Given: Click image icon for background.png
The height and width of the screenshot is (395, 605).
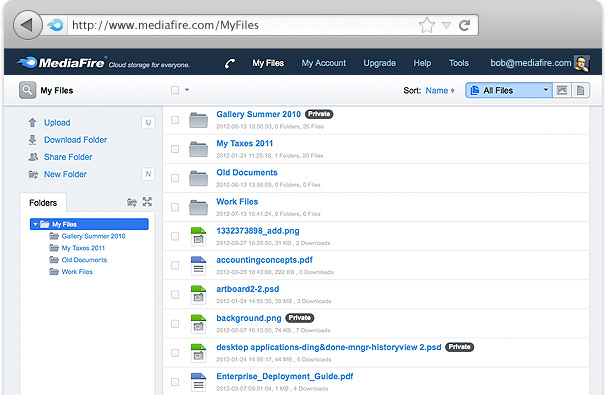Looking at the screenshot, I should click(x=198, y=324).
